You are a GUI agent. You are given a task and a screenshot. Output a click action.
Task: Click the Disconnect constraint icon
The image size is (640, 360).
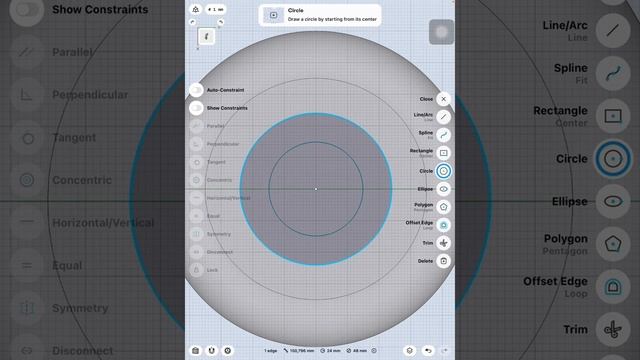(x=196, y=252)
